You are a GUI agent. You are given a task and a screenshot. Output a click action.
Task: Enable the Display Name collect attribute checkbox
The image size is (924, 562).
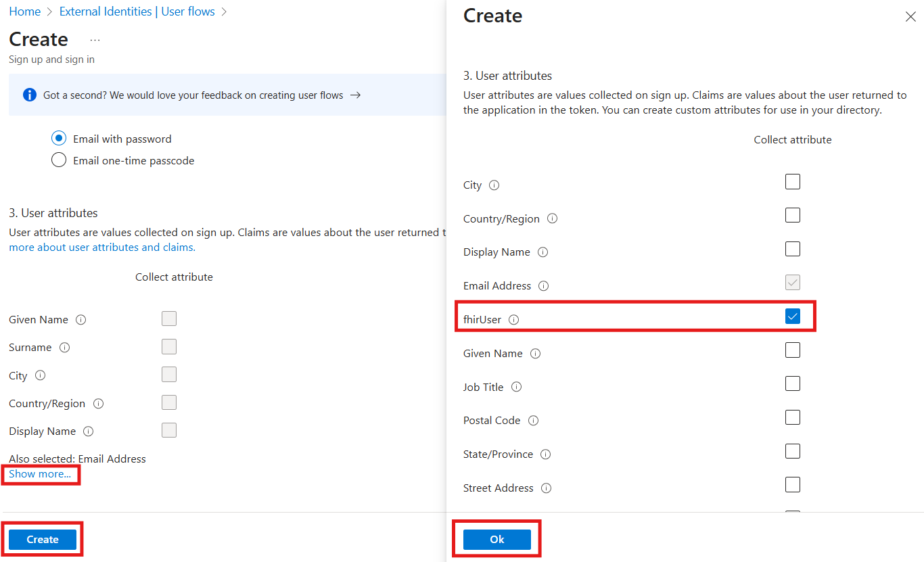coord(792,248)
